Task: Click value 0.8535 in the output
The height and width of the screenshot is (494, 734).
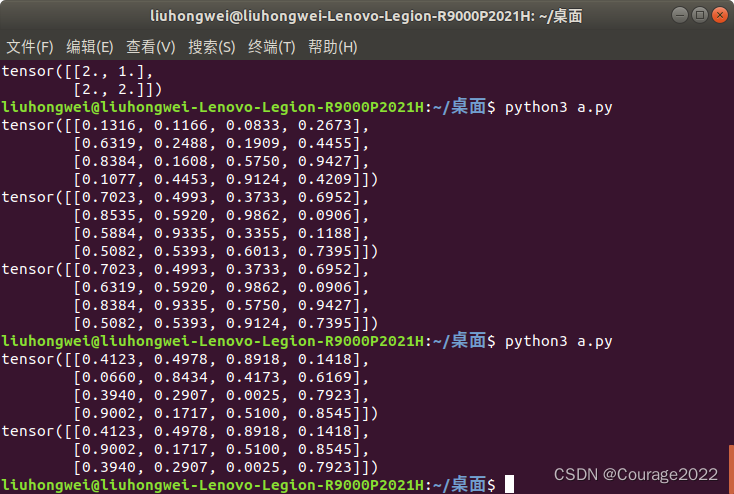Action: (x=109, y=215)
